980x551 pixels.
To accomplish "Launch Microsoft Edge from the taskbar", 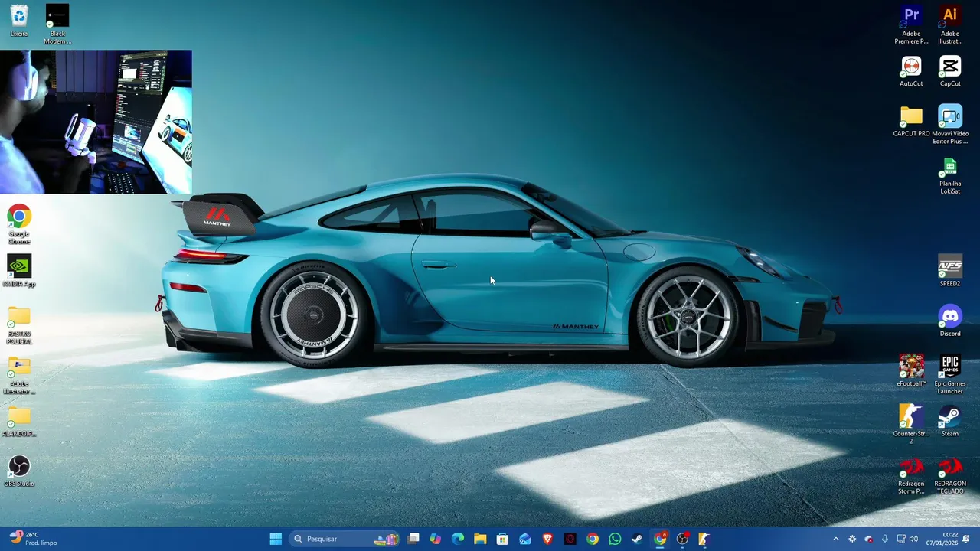I will click(458, 539).
